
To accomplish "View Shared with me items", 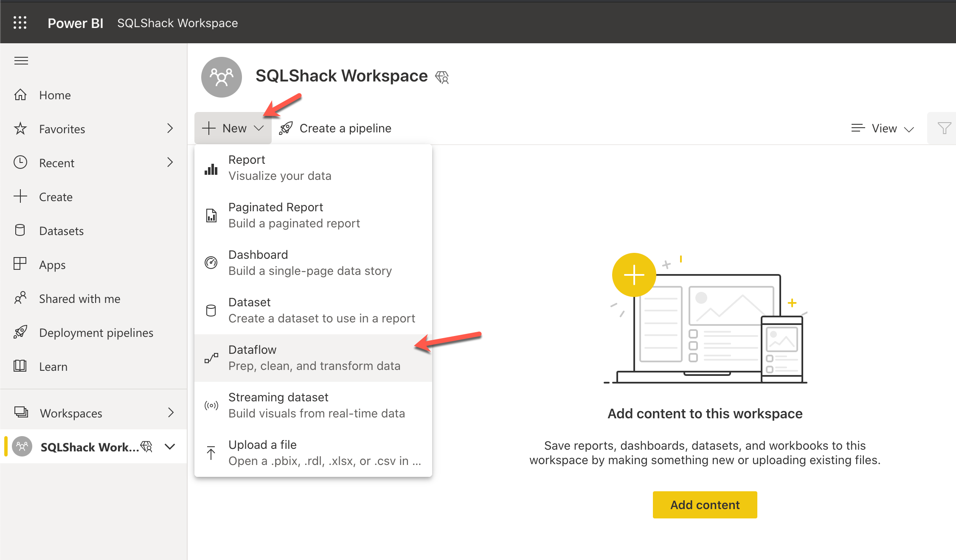I will [x=79, y=298].
